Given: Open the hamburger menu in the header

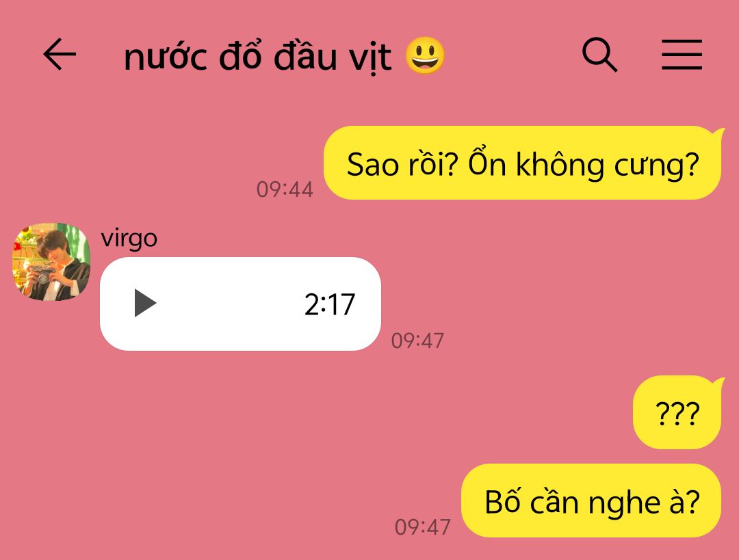Looking at the screenshot, I should click(682, 55).
